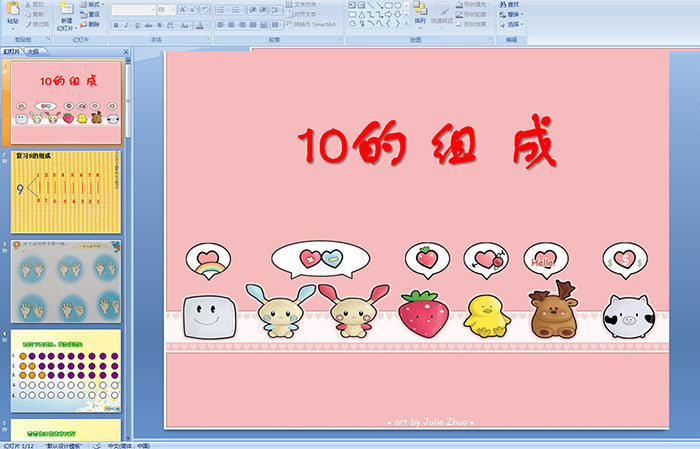Click the spell check status icon
700x449 pixels.
[97, 445]
